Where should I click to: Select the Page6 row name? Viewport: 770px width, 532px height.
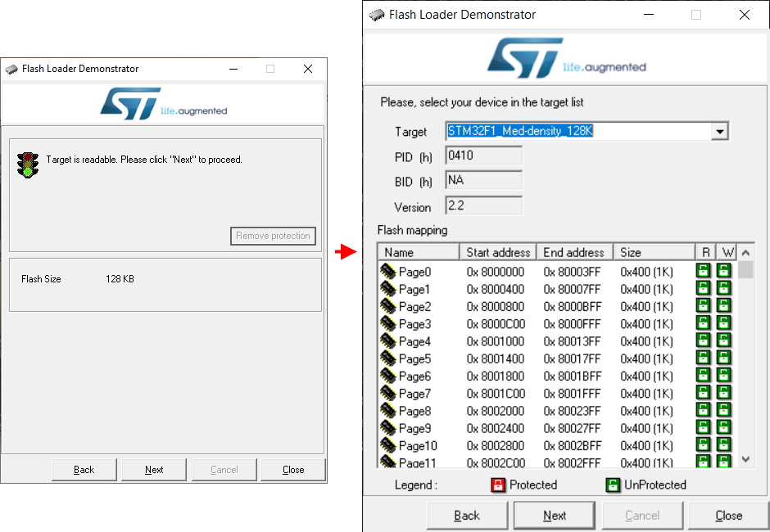414,376
